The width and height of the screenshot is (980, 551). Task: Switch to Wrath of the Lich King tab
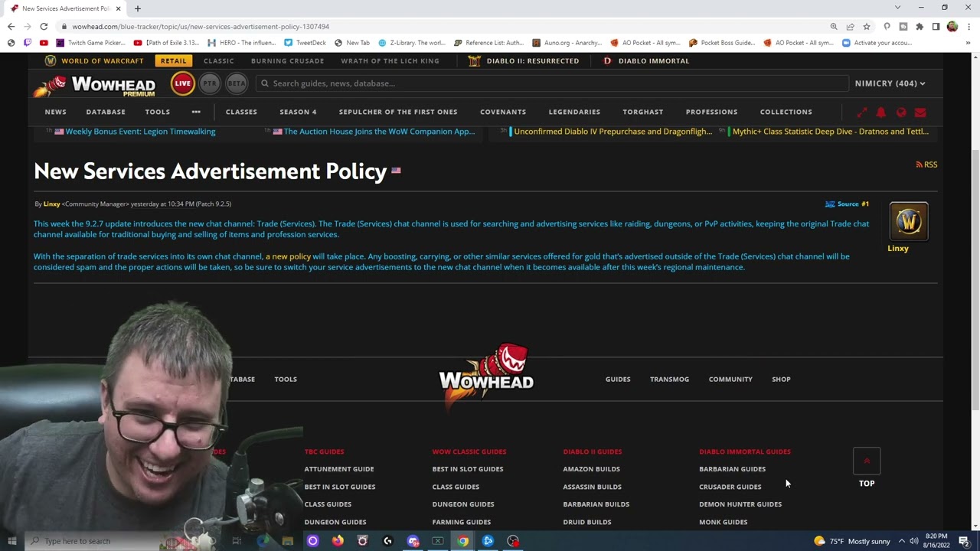[390, 60]
